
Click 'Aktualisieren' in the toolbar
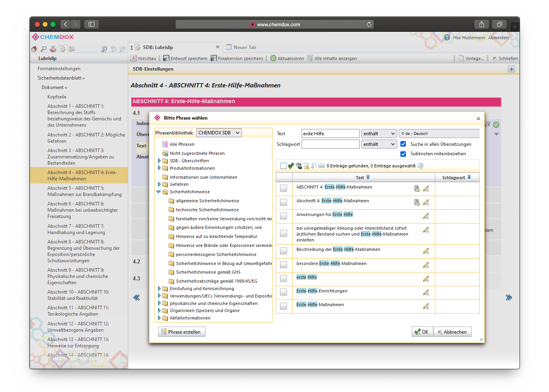coord(287,58)
